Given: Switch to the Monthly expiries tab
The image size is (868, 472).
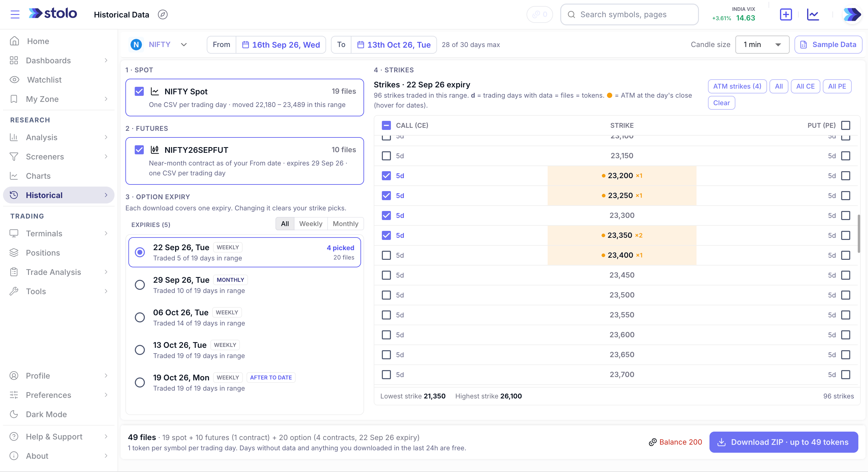Looking at the screenshot, I should tap(345, 224).
